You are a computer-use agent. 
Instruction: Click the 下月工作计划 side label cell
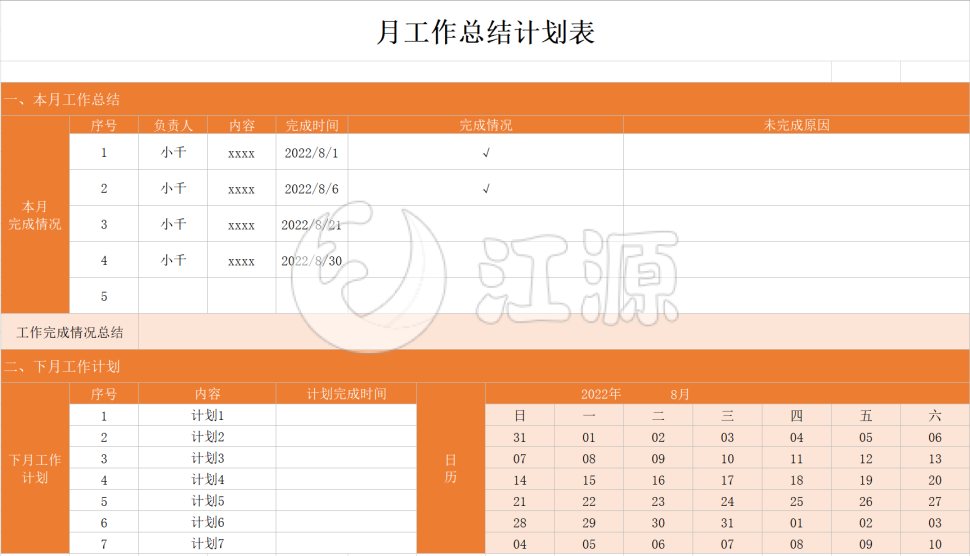click(35, 468)
